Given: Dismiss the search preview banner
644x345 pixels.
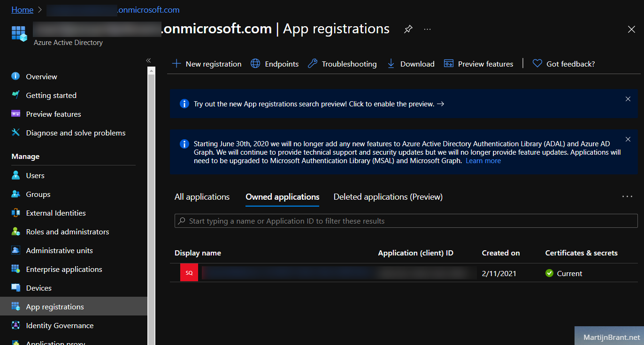Looking at the screenshot, I should coord(628,99).
